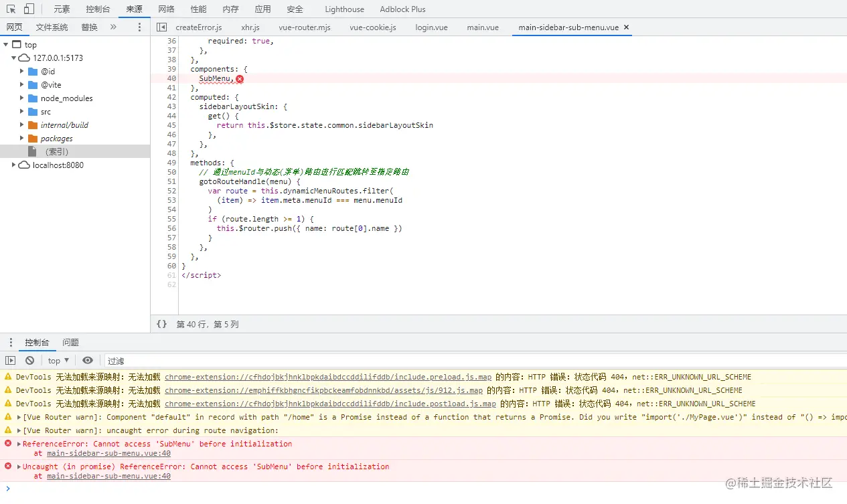Switch to the 问题 drawer tab

click(x=70, y=343)
